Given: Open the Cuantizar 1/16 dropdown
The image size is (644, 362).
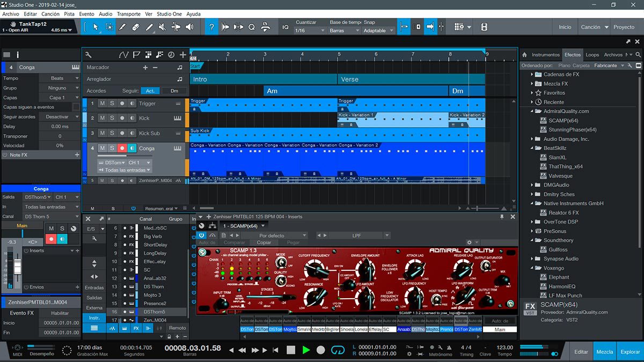Looking at the screenshot, I should (x=309, y=31).
